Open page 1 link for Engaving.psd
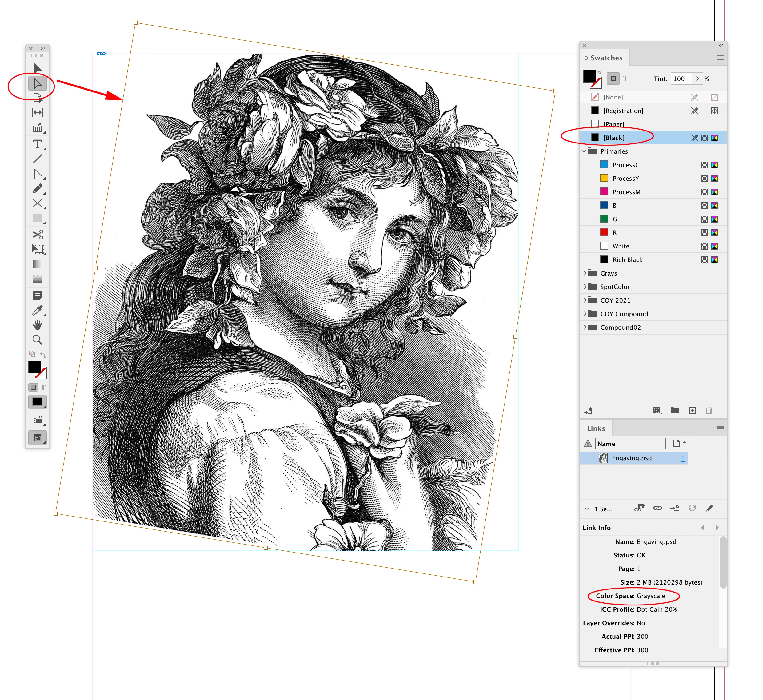This screenshot has width=763, height=700. tap(683, 458)
